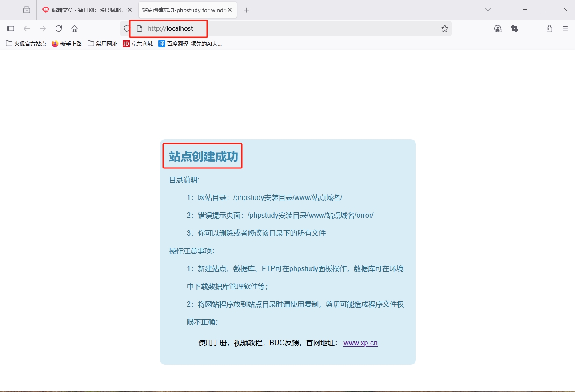Click the screenshot crop toolbar icon
This screenshot has width=575, height=392.
point(515,28)
